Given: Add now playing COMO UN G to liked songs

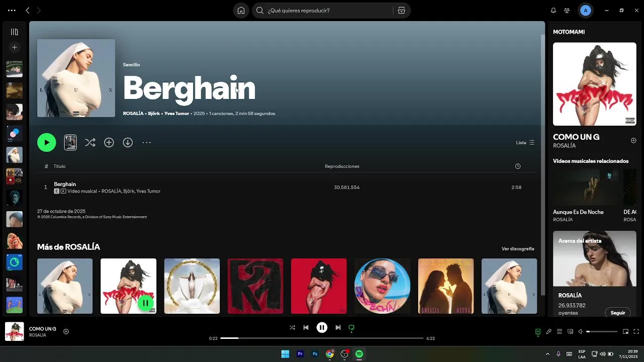Looking at the screenshot, I should coord(66,331).
